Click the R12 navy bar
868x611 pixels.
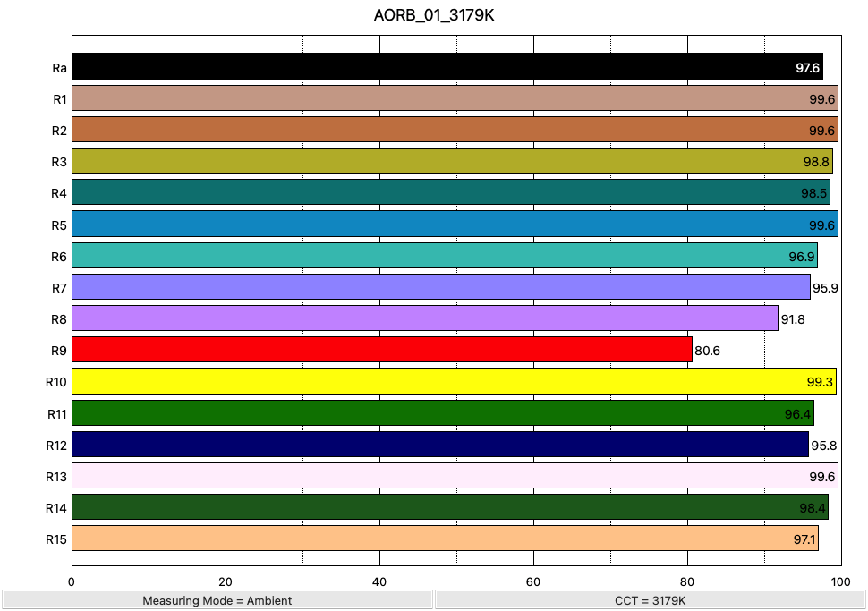point(440,445)
